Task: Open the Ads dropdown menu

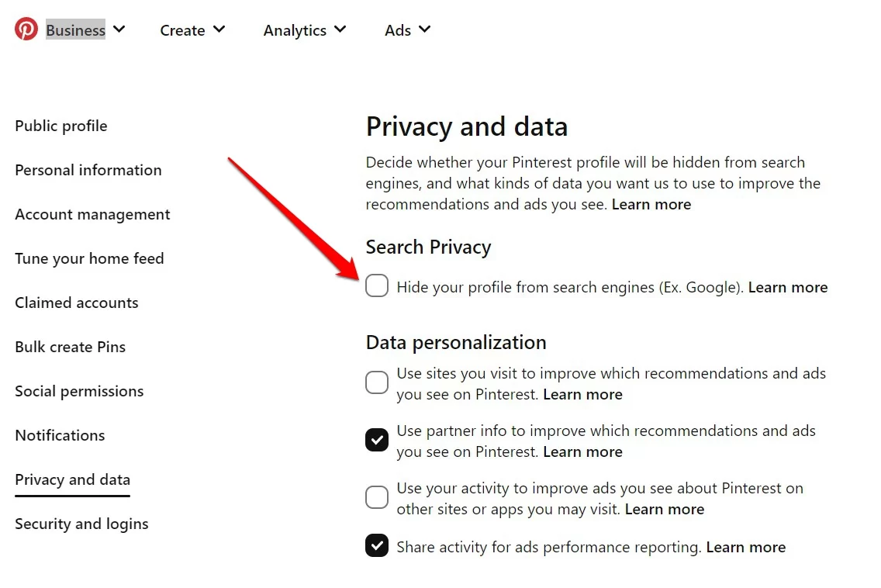Action: [x=408, y=29]
